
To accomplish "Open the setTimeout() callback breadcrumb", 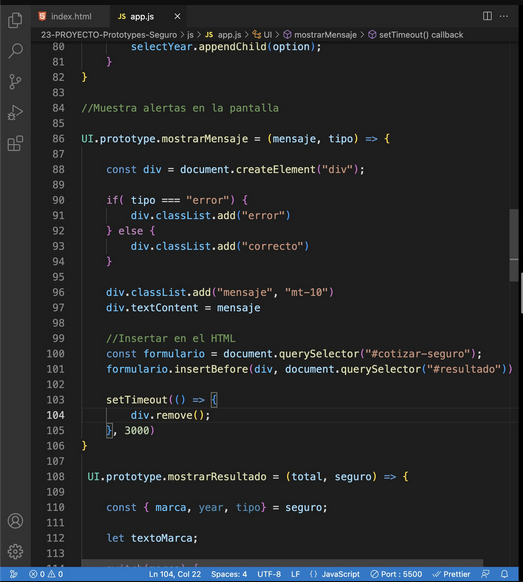I will [x=415, y=35].
